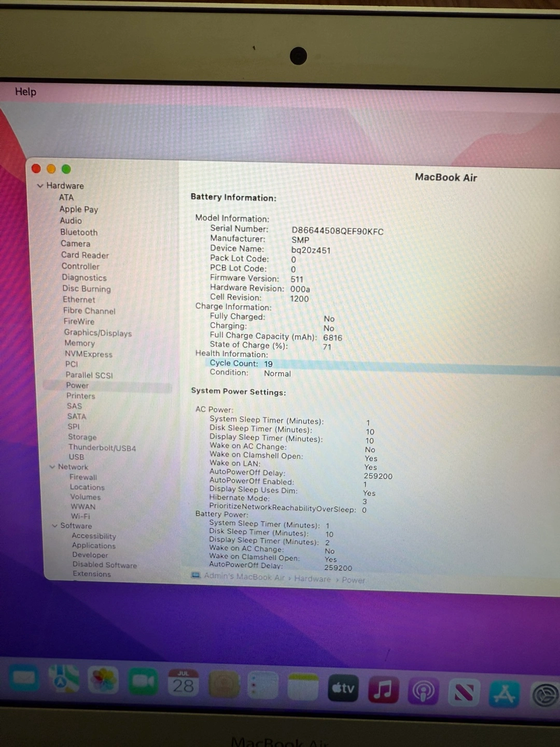Image resolution: width=560 pixels, height=747 pixels.
Task: Select Wi-Fi under Network
Action: 80,516
